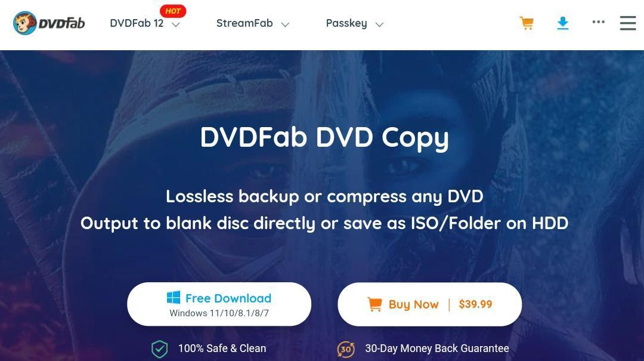Click the blue download arrow icon
This screenshot has height=361, width=644.
(563, 23)
